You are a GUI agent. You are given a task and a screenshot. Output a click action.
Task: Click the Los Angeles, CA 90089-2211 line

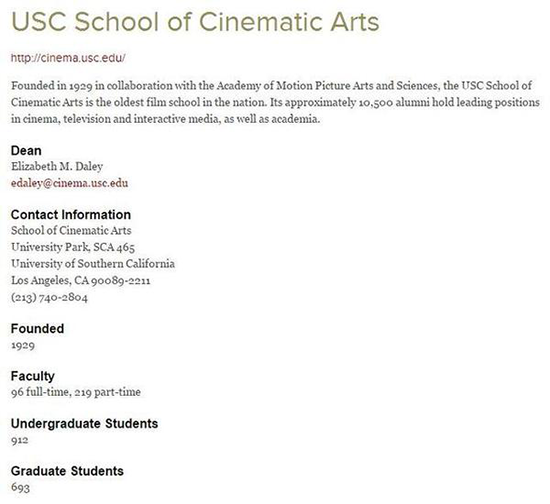[x=81, y=281]
